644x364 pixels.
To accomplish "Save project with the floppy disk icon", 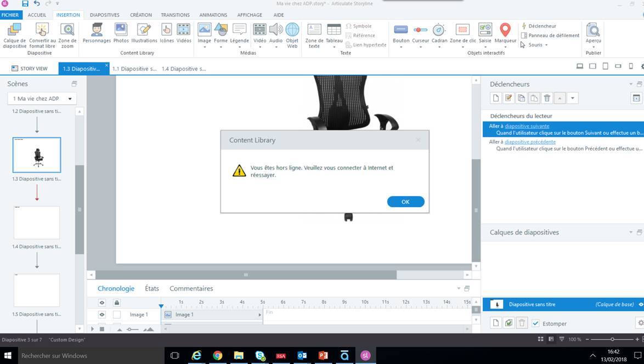I will click(25, 4).
